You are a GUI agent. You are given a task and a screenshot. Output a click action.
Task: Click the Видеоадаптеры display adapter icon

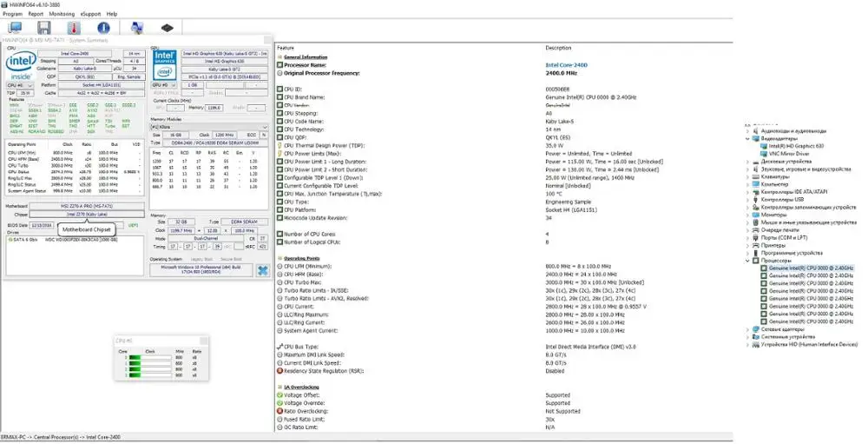tap(756, 138)
